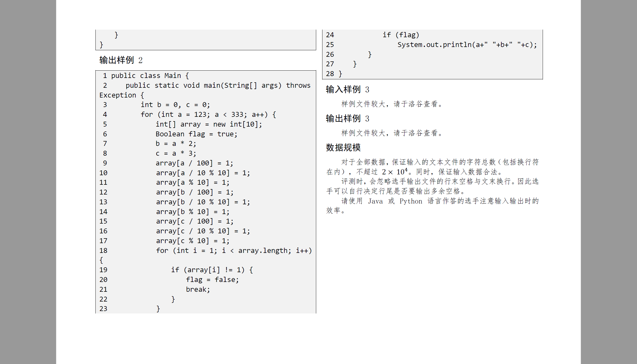The width and height of the screenshot is (637, 364).
Task: Click line 'if (array[i] != 1) {'
Action: 212,270
